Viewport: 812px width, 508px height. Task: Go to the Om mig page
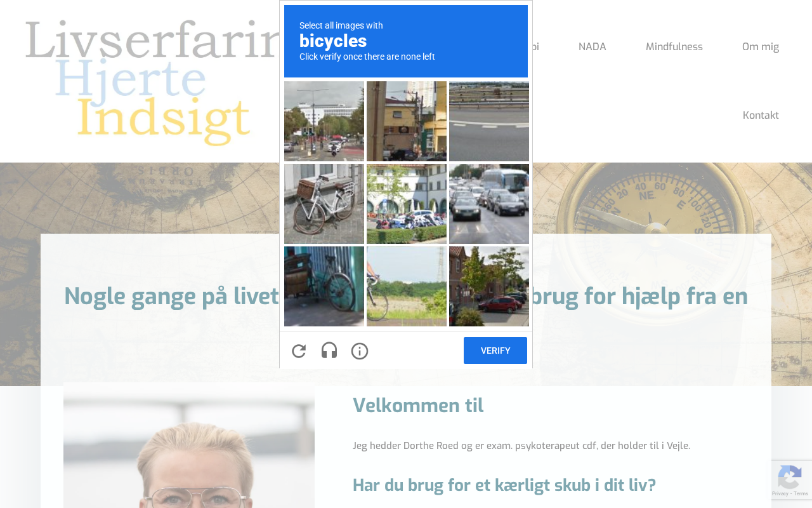[761, 47]
